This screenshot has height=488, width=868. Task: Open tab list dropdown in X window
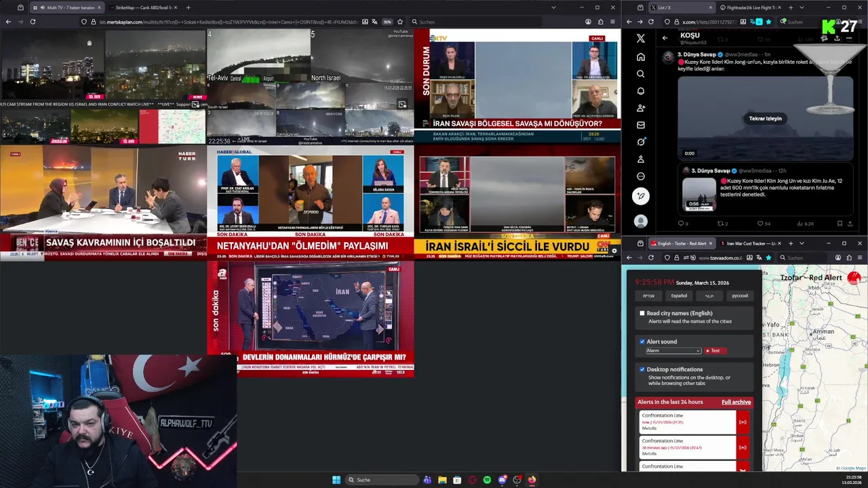802,7
